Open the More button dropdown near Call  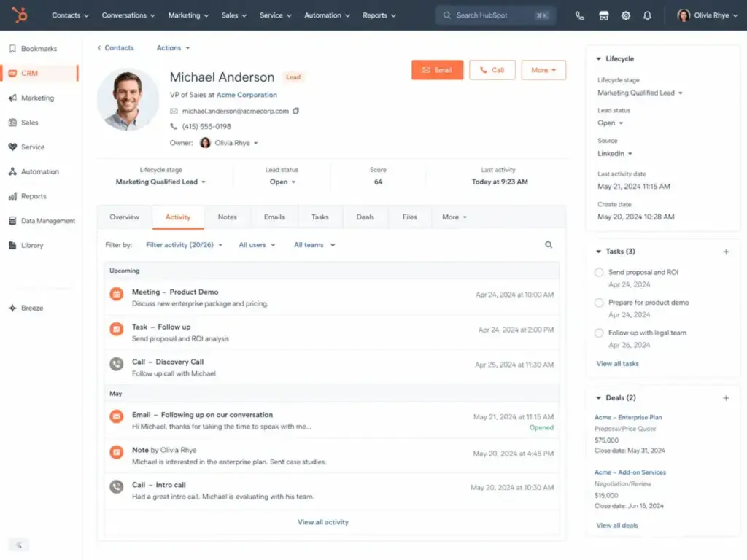pyautogui.click(x=543, y=70)
